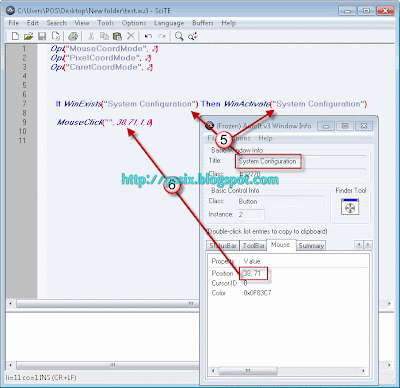Screen dimensions: 400x388
Task: Open the Search menu
Action: [x=56, y=23]
